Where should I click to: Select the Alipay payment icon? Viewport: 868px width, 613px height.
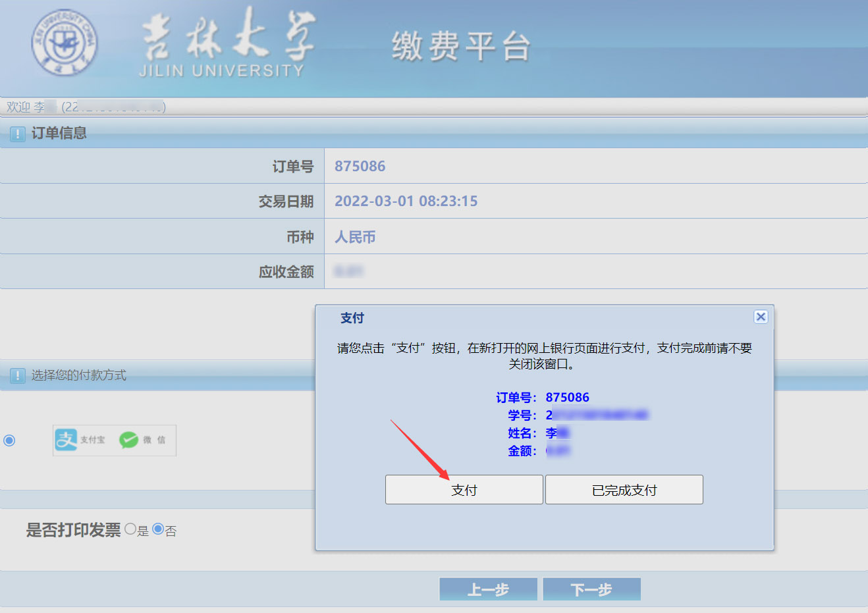67,440
